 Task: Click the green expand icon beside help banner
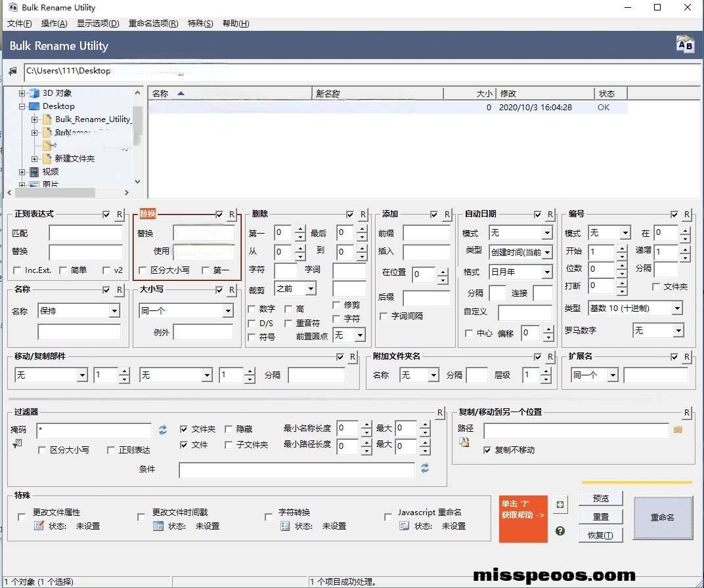point(560,505)
